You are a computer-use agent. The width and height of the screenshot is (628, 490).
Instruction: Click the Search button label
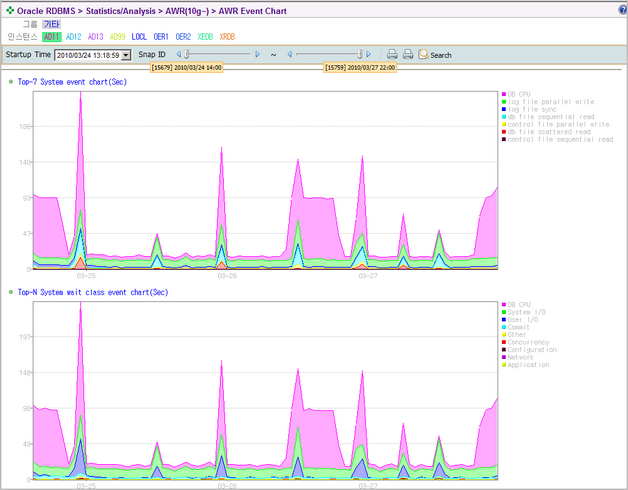(x=441, y=55)
